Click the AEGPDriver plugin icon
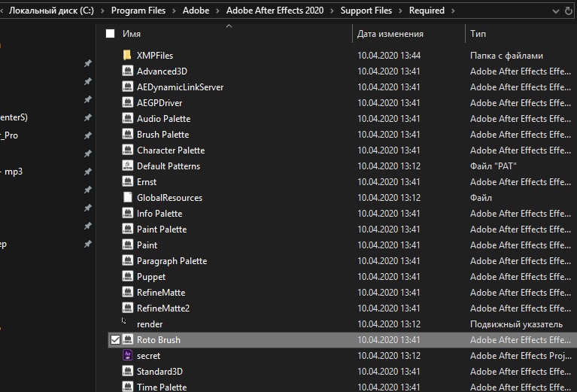 [127, 102]
